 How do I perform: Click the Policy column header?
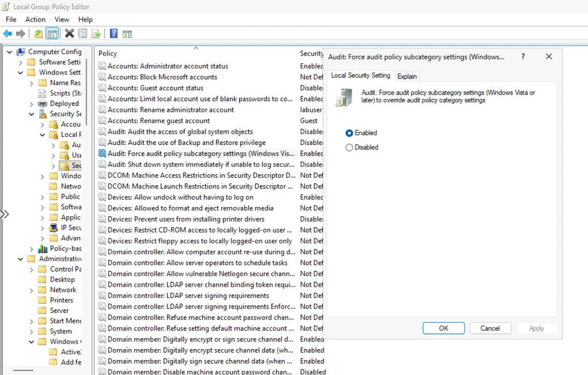196,53
